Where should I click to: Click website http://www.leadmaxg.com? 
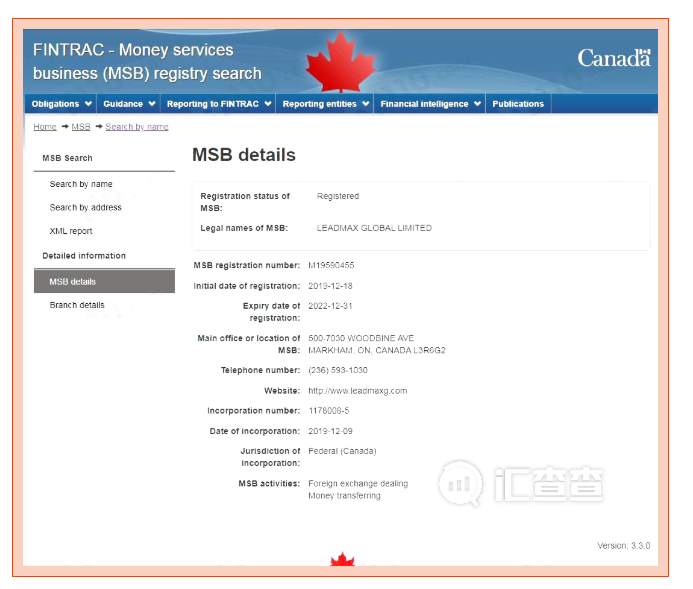pyautogui.click(x=358, y=391)
